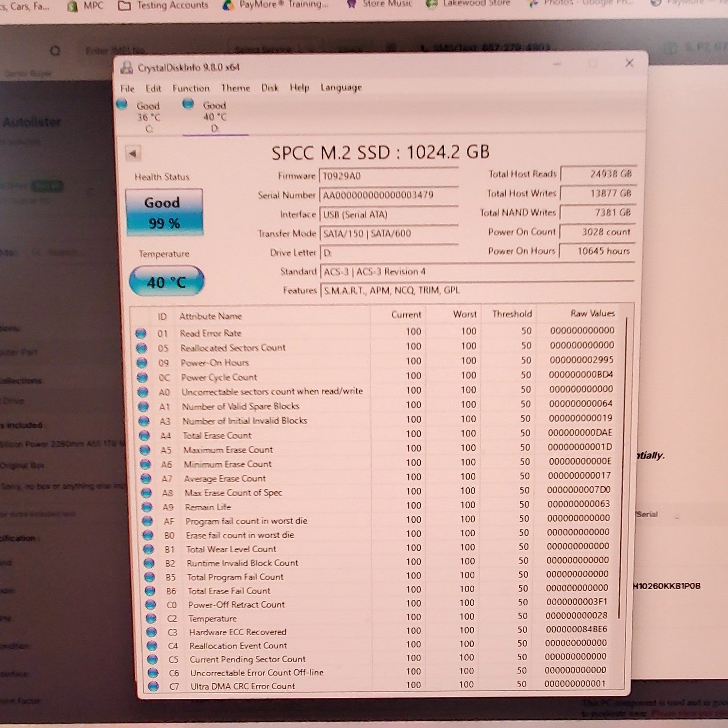Click the Read Error Rate status indicator

pyautogui.click(x=141, y=333)
